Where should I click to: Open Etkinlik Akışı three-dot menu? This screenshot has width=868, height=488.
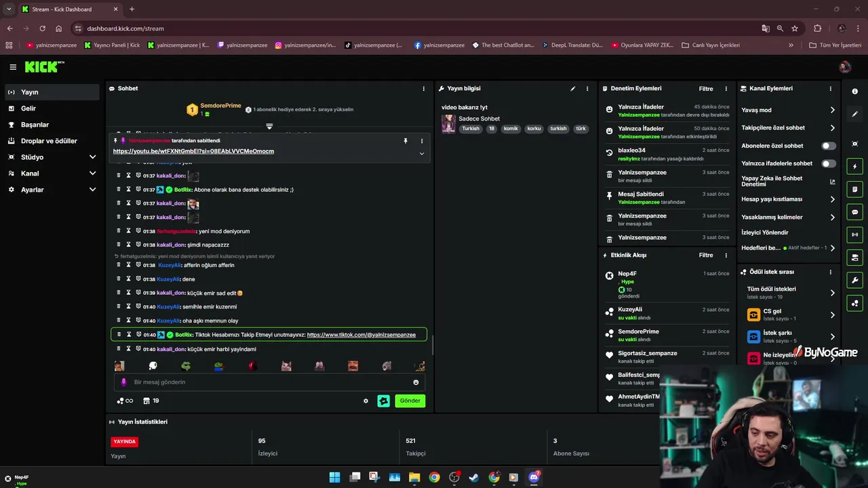[726, 256]
